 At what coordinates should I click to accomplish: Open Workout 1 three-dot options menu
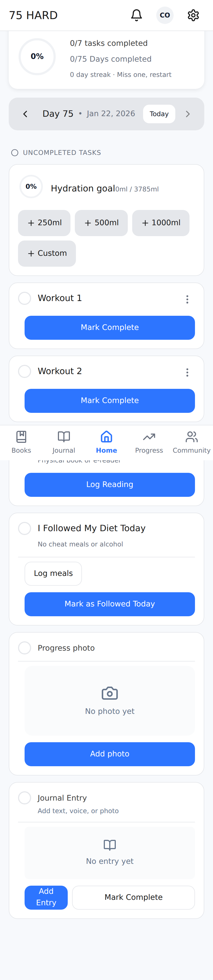tap(187, 299)
